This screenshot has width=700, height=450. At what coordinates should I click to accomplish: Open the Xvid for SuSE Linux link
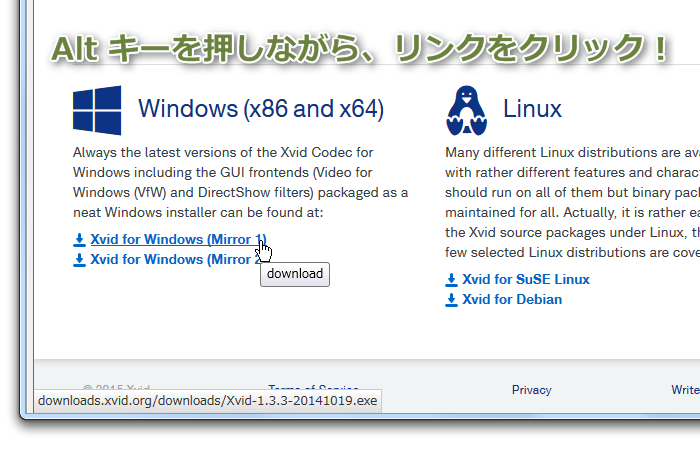pos(526,279)
